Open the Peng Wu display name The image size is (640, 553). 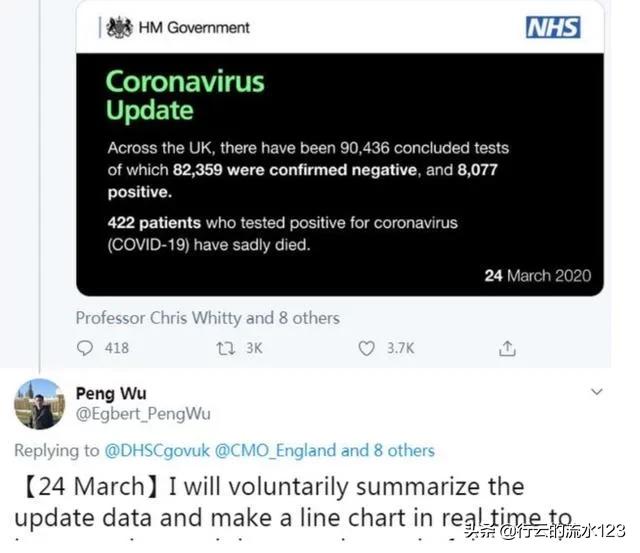(x=110, y=394)
